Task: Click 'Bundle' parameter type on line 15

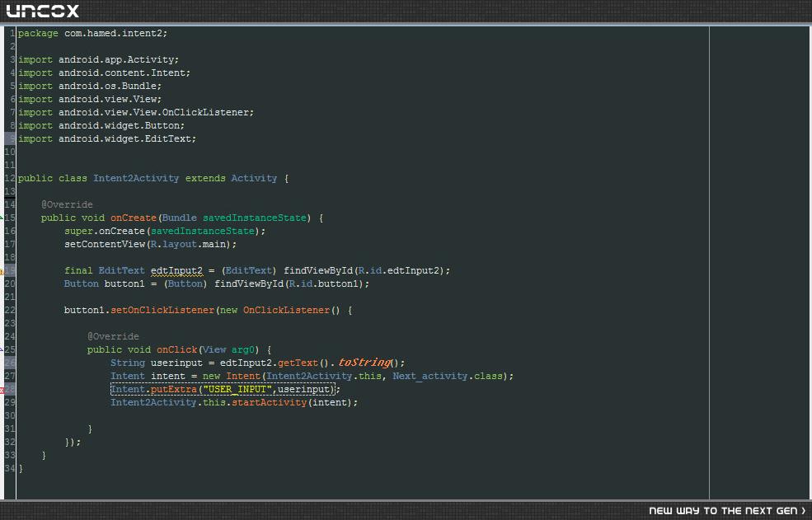Action: (x=179, y=218)
